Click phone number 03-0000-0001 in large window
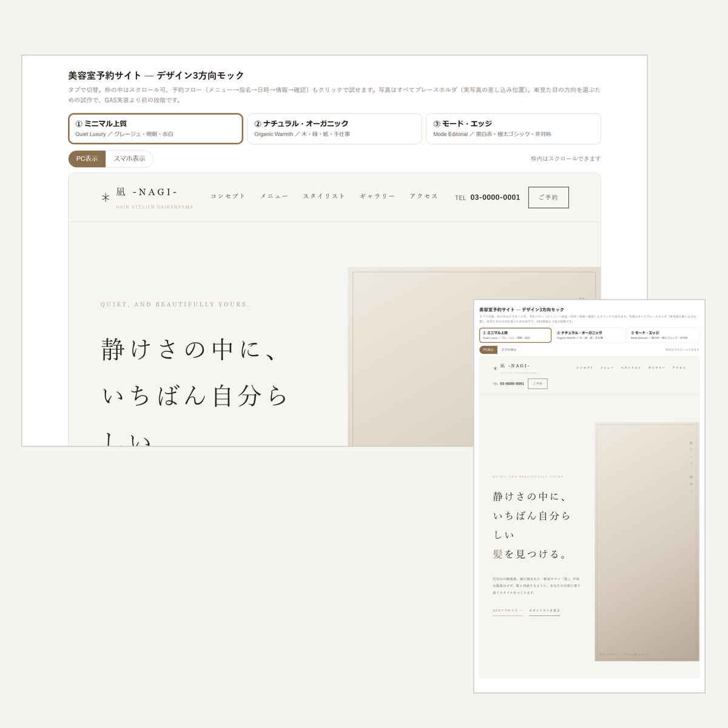Image resolution: width=728 pixels, height=728 pixels. click(x=495, y=197)
